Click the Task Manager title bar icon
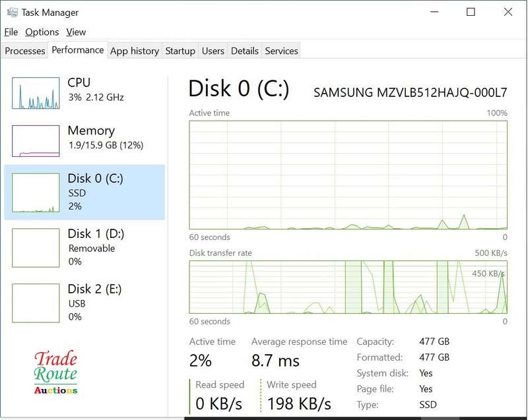 12,13
